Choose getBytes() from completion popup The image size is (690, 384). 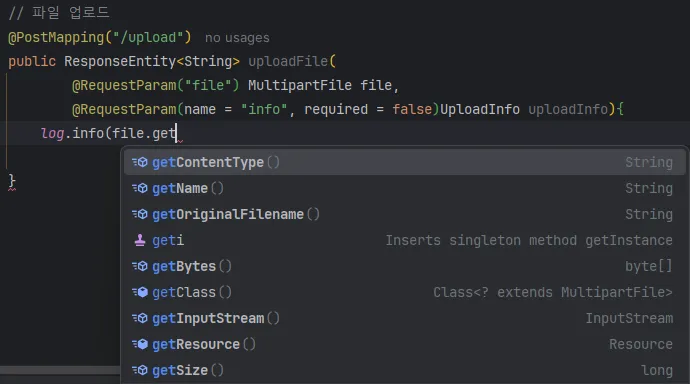[x=404, y=266]
